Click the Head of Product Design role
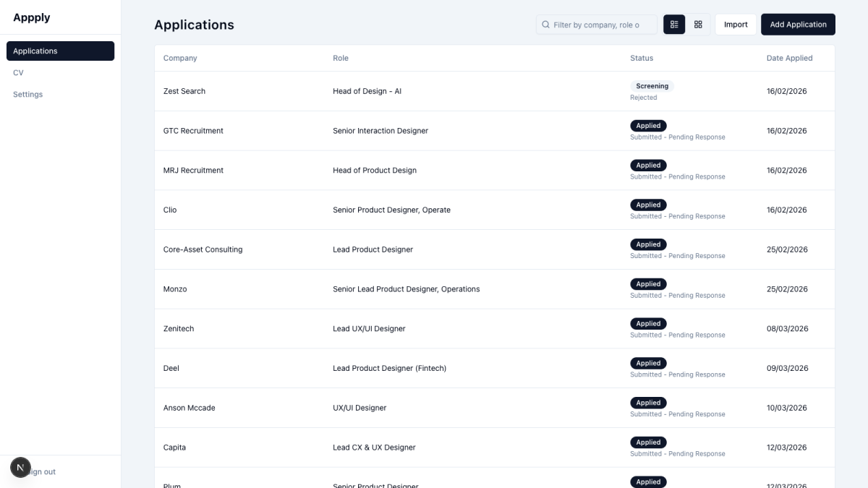Viewport: 868px width, 488px height. 375,171
